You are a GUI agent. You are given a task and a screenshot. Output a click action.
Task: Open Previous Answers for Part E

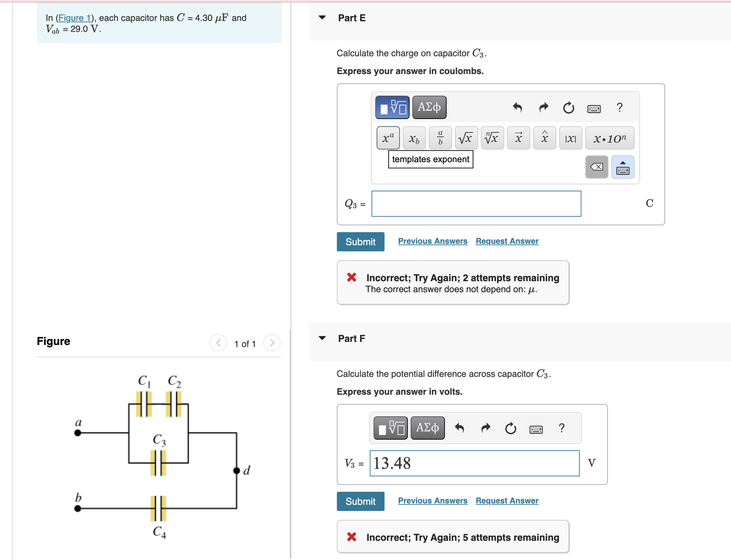(433, 241)
